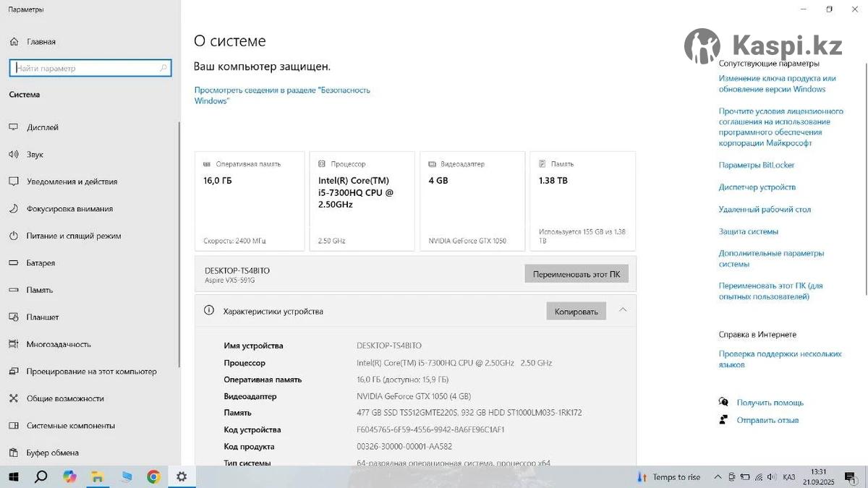Click the Power and sleep icon
Screen dimensions: 868x488
13,236
